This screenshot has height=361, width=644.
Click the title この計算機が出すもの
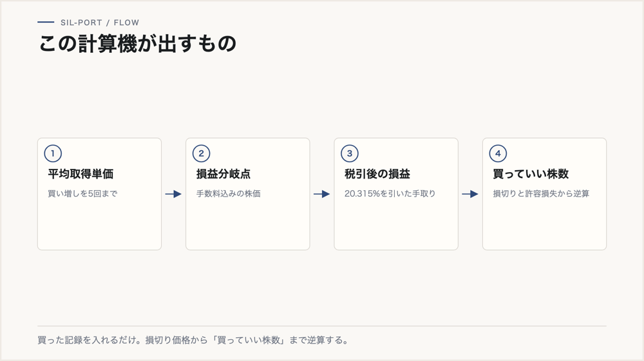point(138,44)
